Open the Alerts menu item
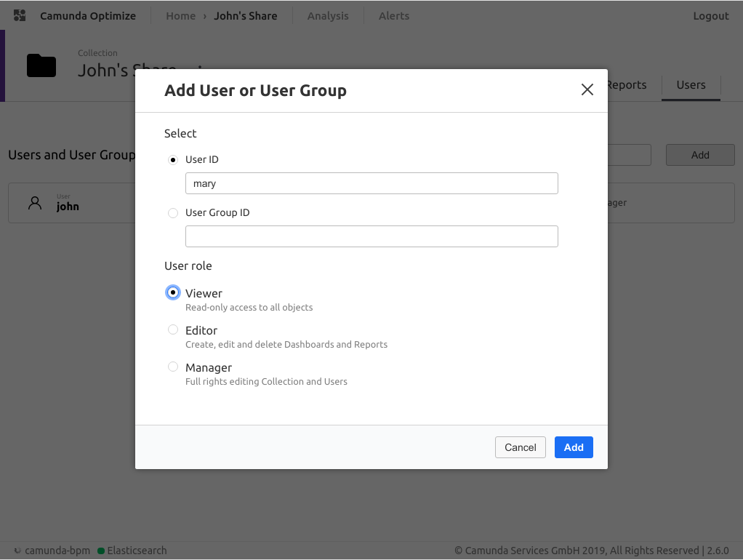This screenshot has width=743, height=560. pyautogui.click(x=393, y=16)
